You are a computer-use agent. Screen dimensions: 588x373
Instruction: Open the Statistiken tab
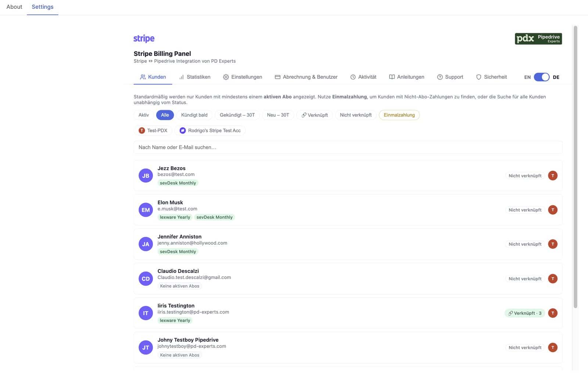coord(195,77)
